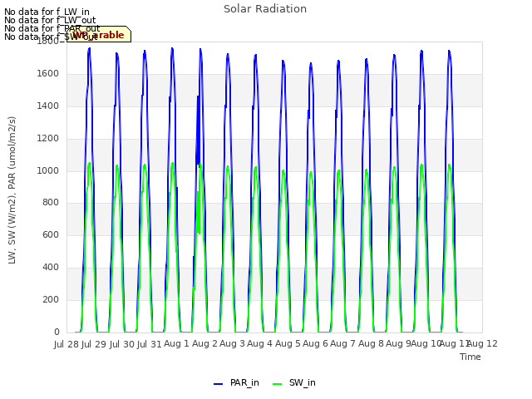Click the 'No data for f_LW_out' message
This screenshot has width=532, height=399.
[x=50, y=20]
